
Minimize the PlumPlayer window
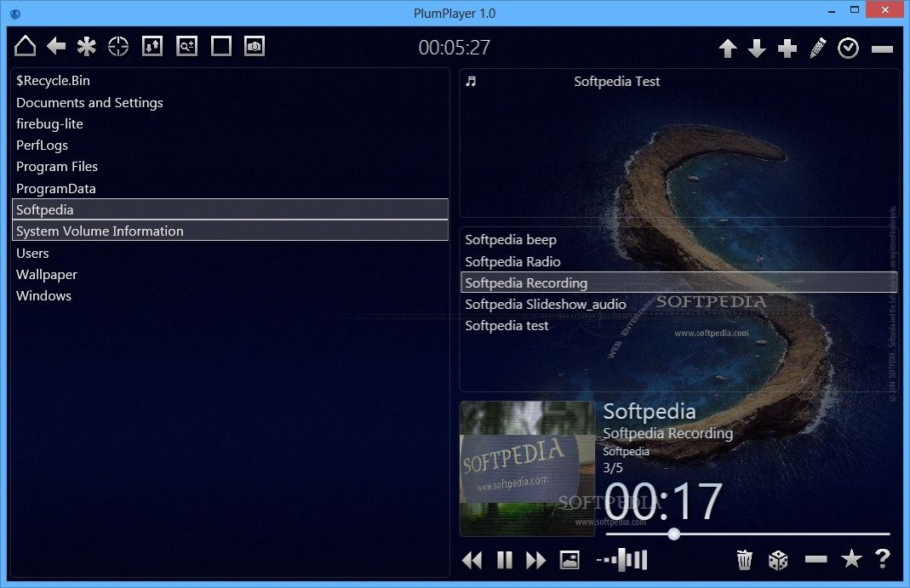point(832,10)
